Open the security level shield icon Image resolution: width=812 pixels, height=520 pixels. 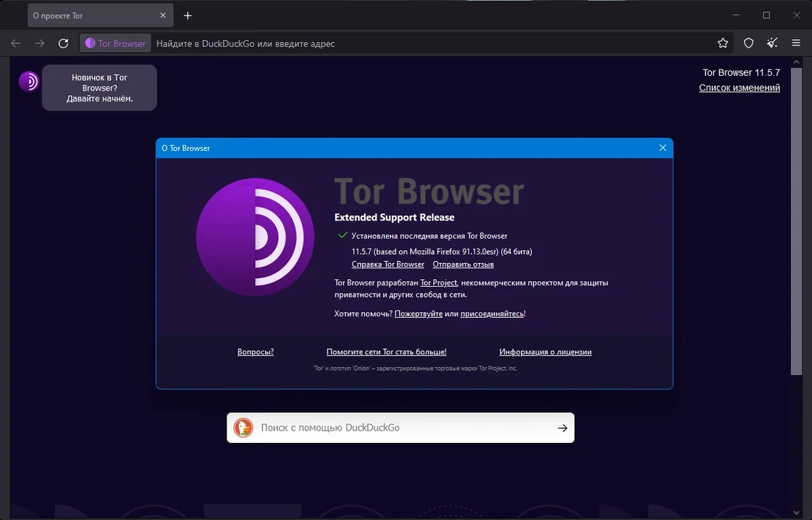(x=748, y=43)
